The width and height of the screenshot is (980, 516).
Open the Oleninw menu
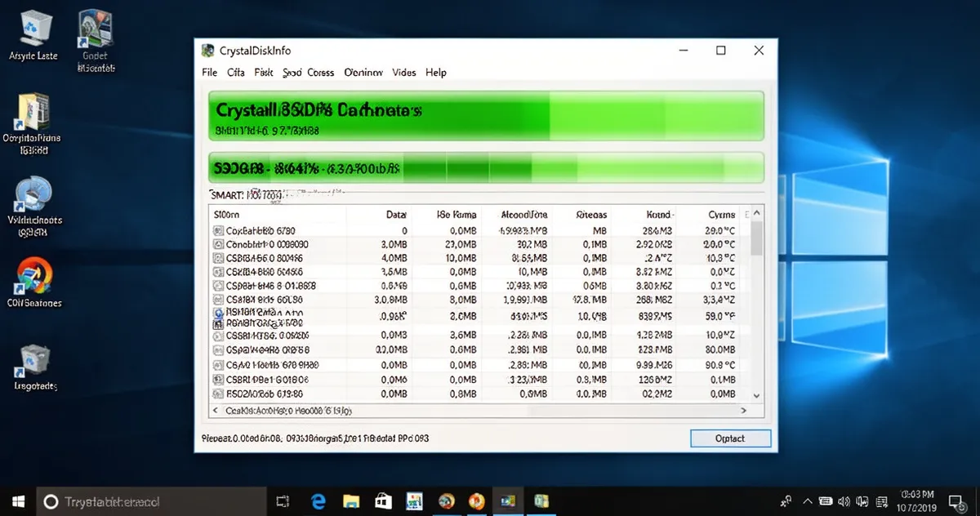[363, 73]
